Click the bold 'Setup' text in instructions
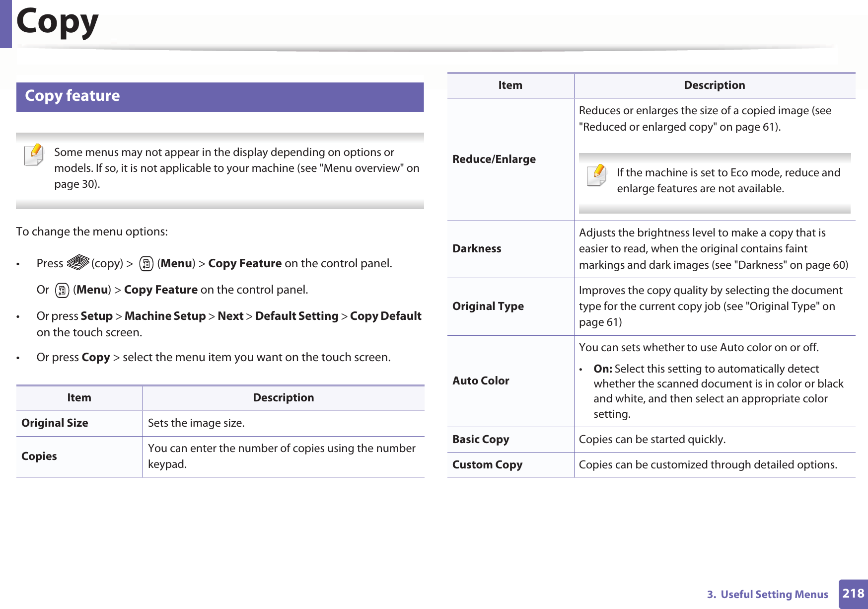Viewport: 868px width, 609px height. (97, 316)
